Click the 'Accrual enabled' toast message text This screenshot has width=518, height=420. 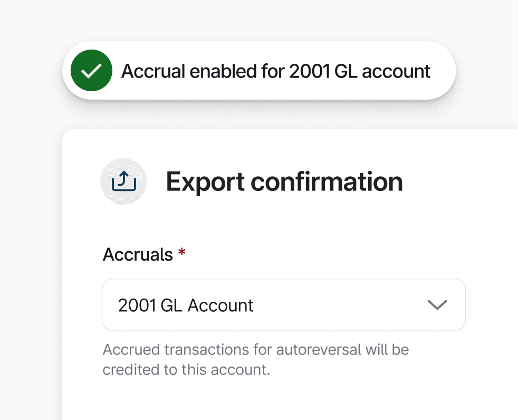[x=275, y=71]
